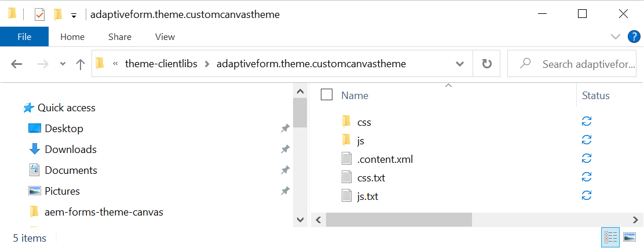Image resolution: width=644 pixels, height=248 pixels.
Task: Open the css folder
Action: coord(364,122)
